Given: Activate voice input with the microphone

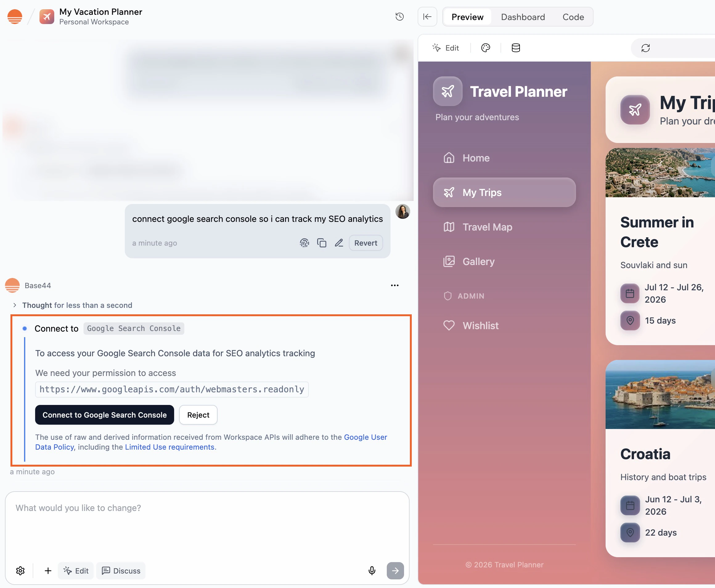Looking at the screenshot, I should (372, 570).
